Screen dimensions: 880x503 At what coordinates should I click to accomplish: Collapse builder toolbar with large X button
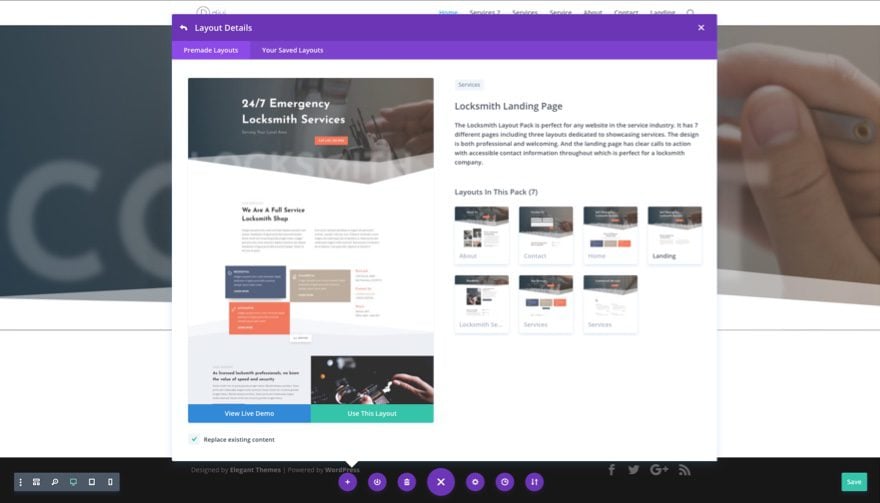click(441, 482)
